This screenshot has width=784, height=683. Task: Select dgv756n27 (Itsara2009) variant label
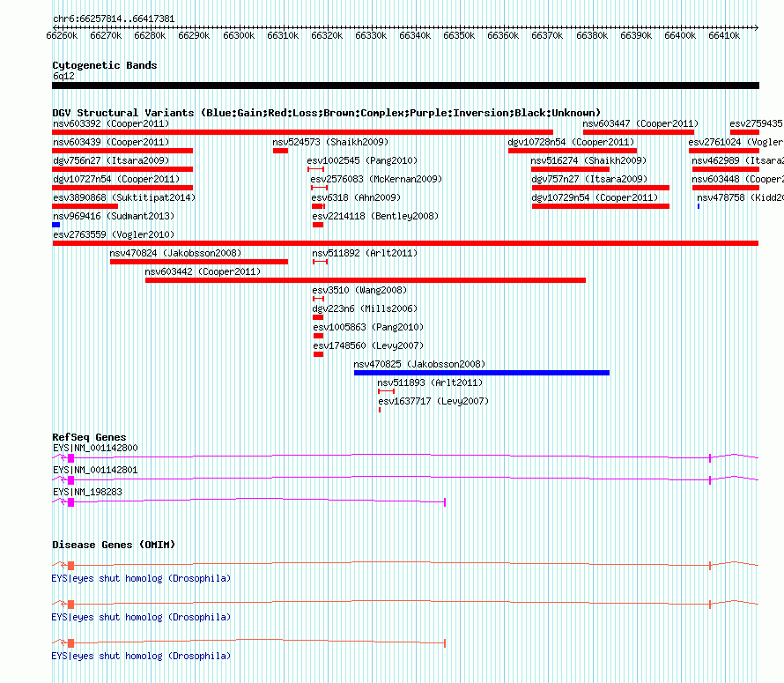click(111, 160)
